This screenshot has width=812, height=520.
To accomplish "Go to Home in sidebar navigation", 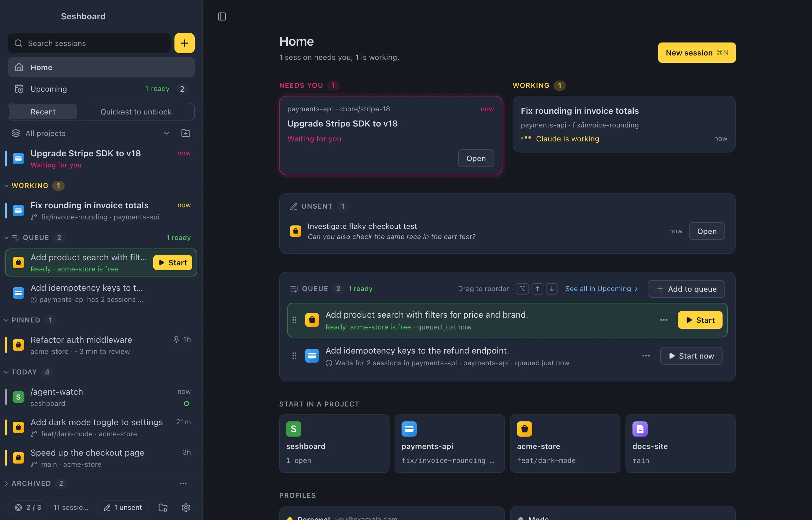I will (x=101, y=67).
